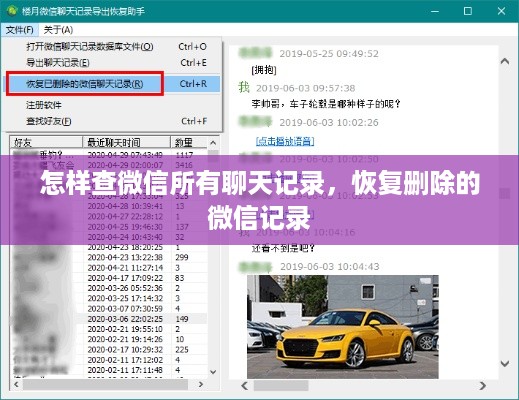This screenshot has width=519, height=400.
Task: Sort by the 最近聊天时间 column header
Action: coord(126,142)
